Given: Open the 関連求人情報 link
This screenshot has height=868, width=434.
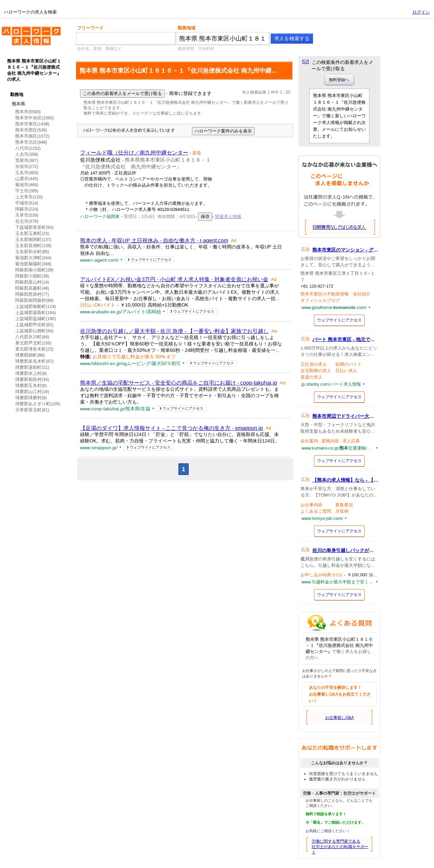Looking at the screenshot, I should (228, 217).
